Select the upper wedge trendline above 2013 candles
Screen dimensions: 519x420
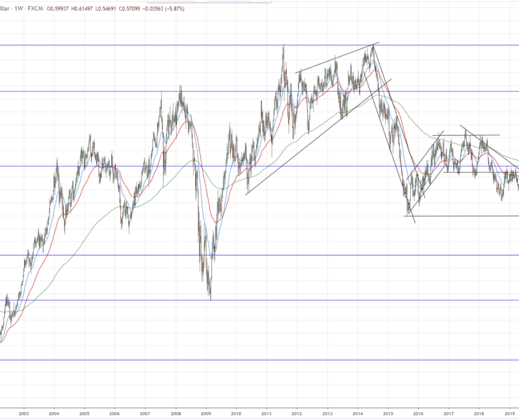coord(332,60)
